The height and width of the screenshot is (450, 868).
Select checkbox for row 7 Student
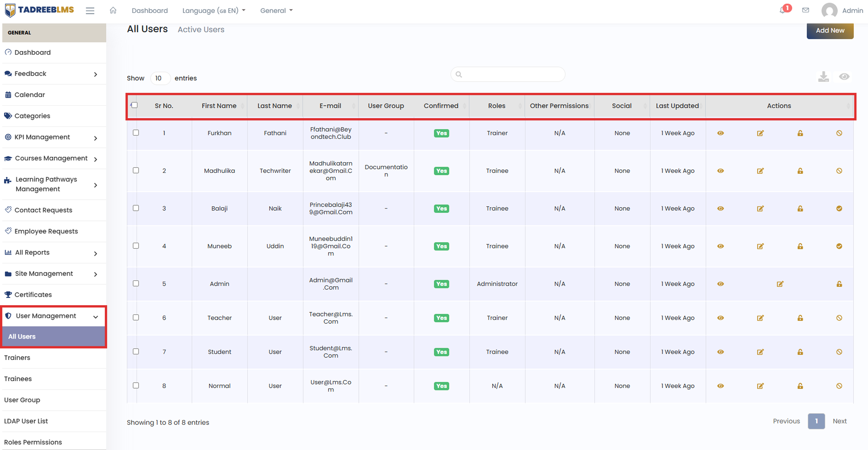(x=136, y=352)
